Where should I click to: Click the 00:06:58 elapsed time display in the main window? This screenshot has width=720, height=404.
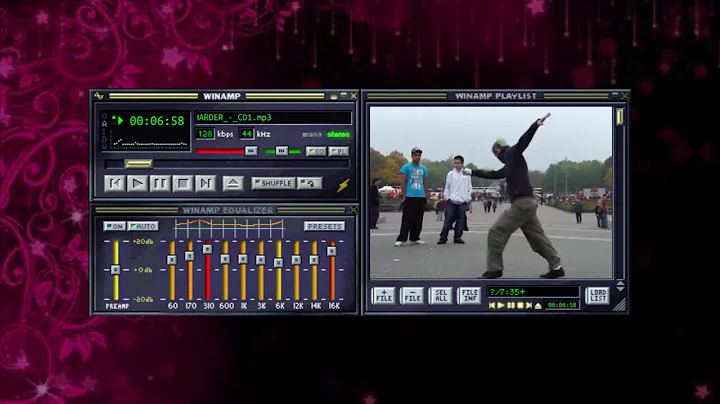pyautogui.click(x=157, y=121)
